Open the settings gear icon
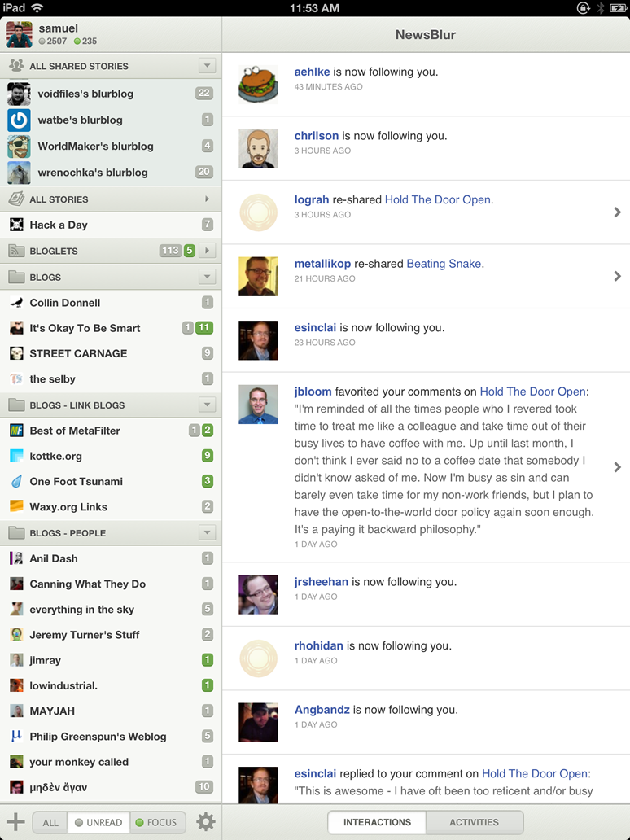630x840 pixels. [206, 822]
